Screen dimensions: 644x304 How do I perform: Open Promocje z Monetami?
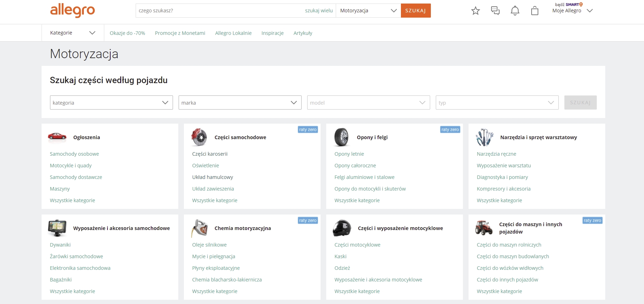180,33
